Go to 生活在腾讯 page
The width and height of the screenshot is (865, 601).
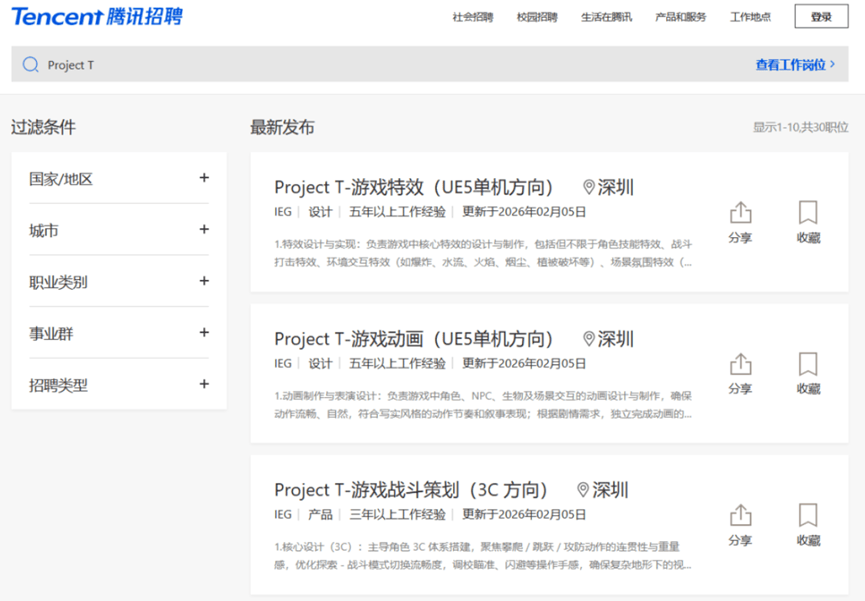pyautogui.click(x=606, y=17)
